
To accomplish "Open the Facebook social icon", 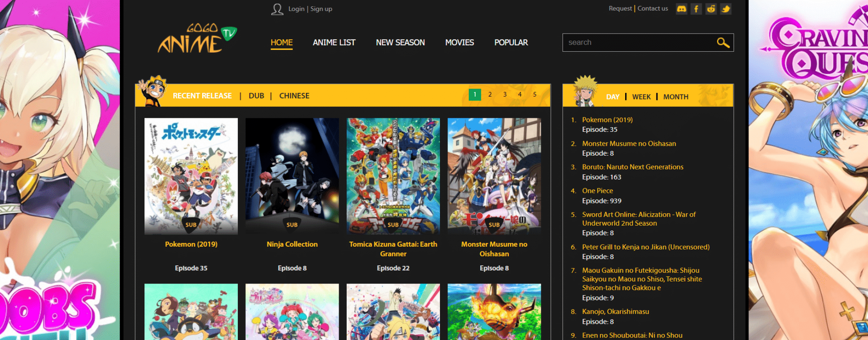I will [x=696, y=9].
